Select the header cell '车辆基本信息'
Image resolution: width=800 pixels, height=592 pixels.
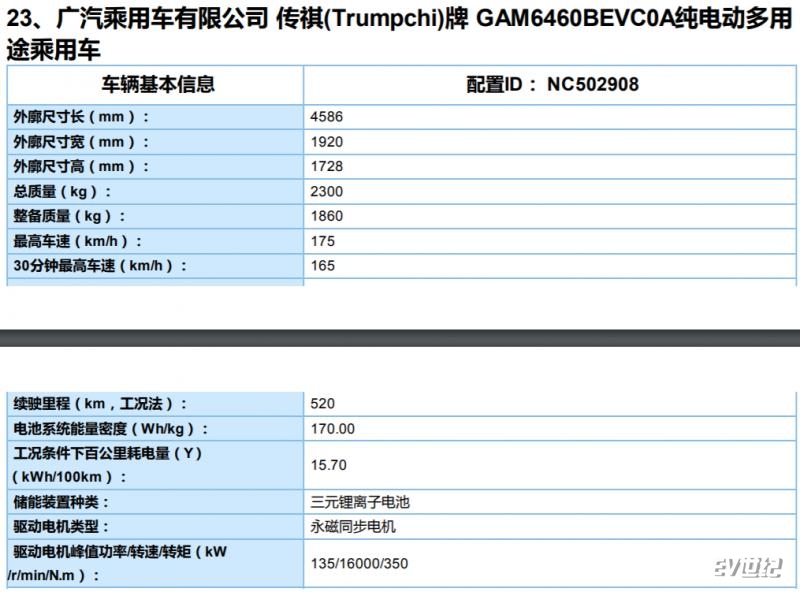[158, 85]
